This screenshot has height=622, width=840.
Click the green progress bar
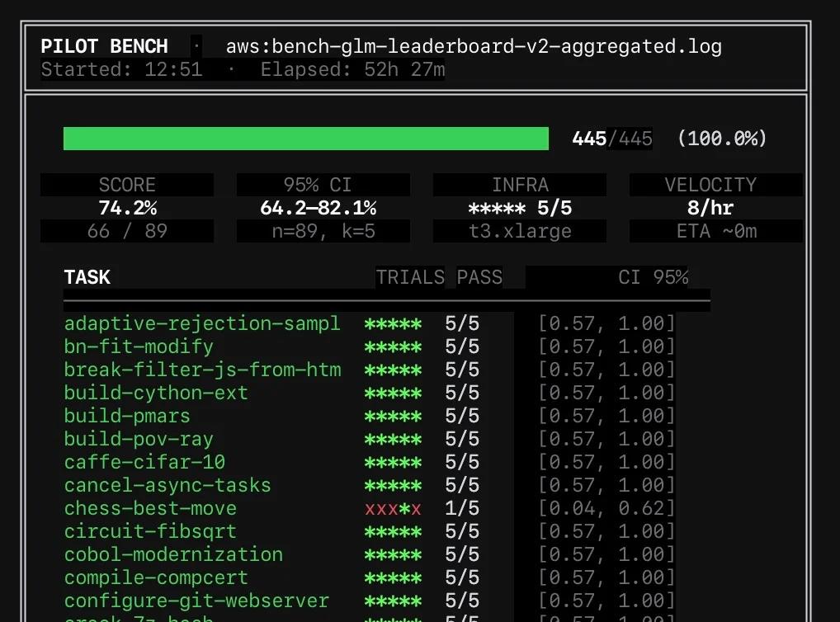pos(305,138)
